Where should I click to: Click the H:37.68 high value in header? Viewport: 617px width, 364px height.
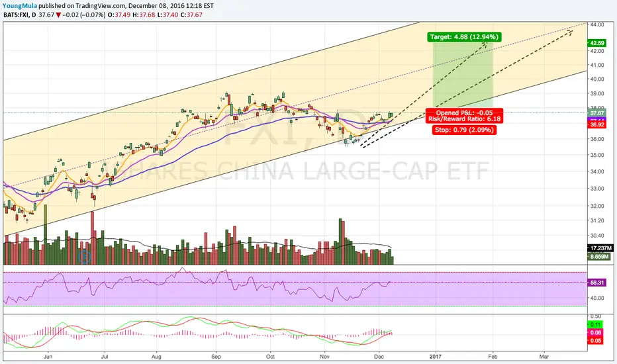point(144,15)
